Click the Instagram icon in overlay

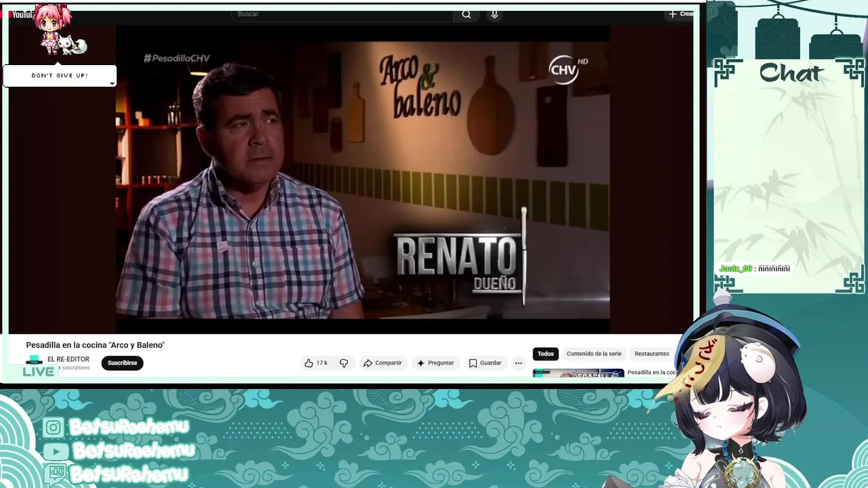54,428
